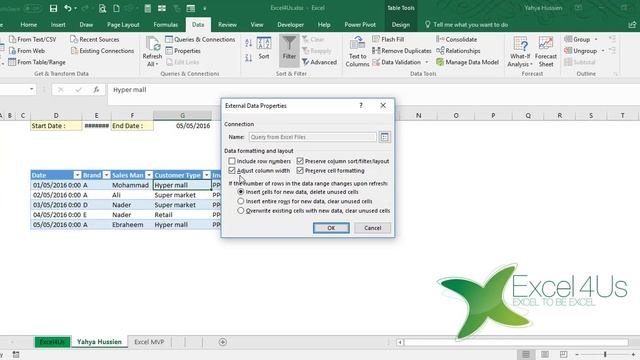The height and width of the screenshot is (360, 640).
Task: Select Insert entire rows for new data
Action: click(x=241, y=201)
